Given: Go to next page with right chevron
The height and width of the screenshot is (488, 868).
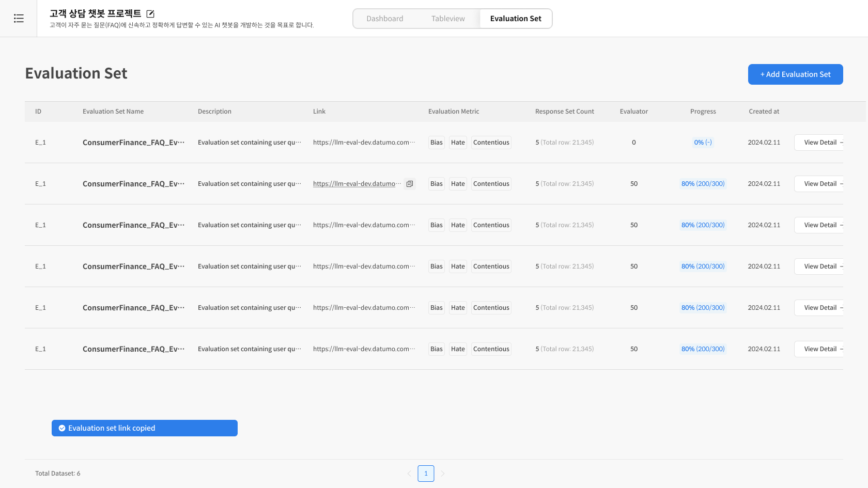Looking at the screenshot, I should pos(443,474).
